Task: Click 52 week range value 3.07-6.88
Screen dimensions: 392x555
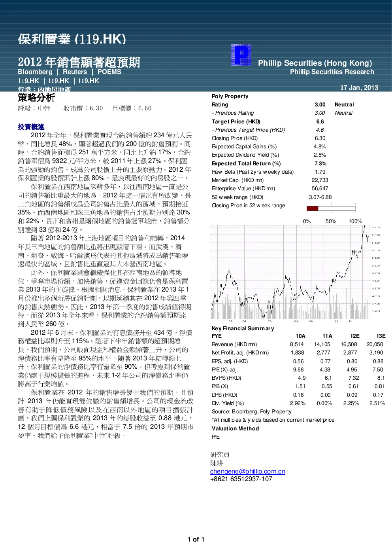Action: 320,197
